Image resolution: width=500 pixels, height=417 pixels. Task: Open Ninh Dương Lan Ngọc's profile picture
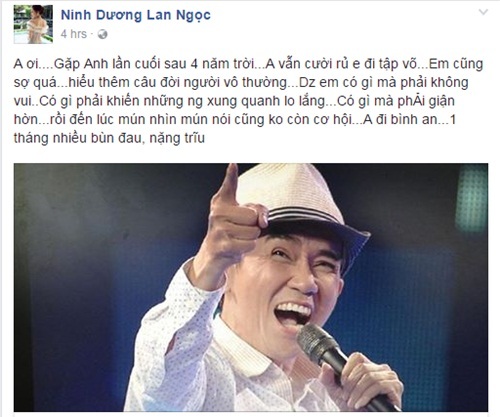(33, 24)
